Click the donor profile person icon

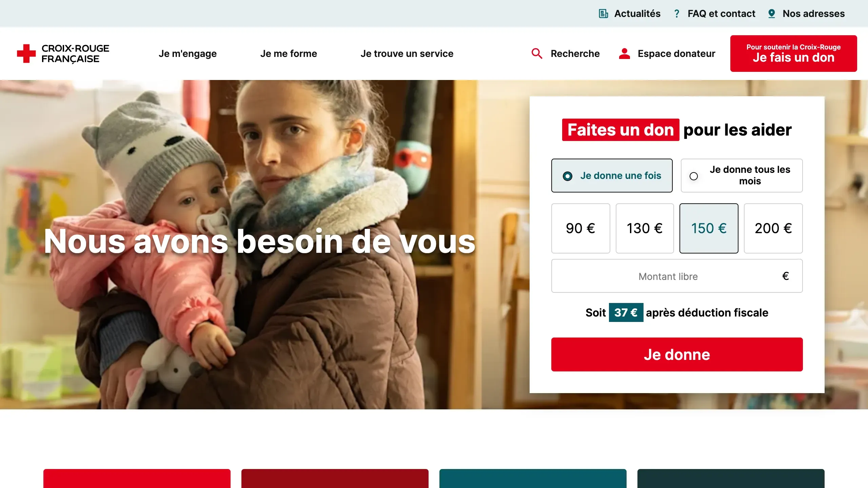click(x=624, y=54)
